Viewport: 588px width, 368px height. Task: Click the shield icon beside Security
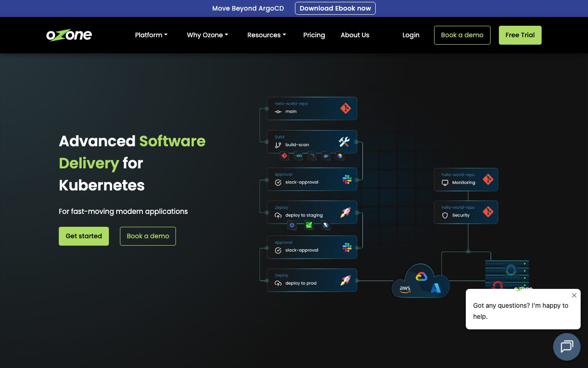coord(445,215)
